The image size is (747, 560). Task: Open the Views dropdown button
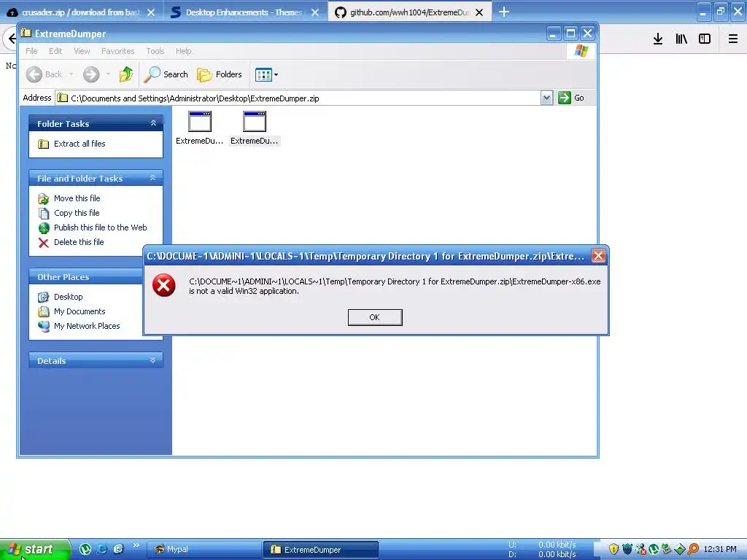(266, 74)
